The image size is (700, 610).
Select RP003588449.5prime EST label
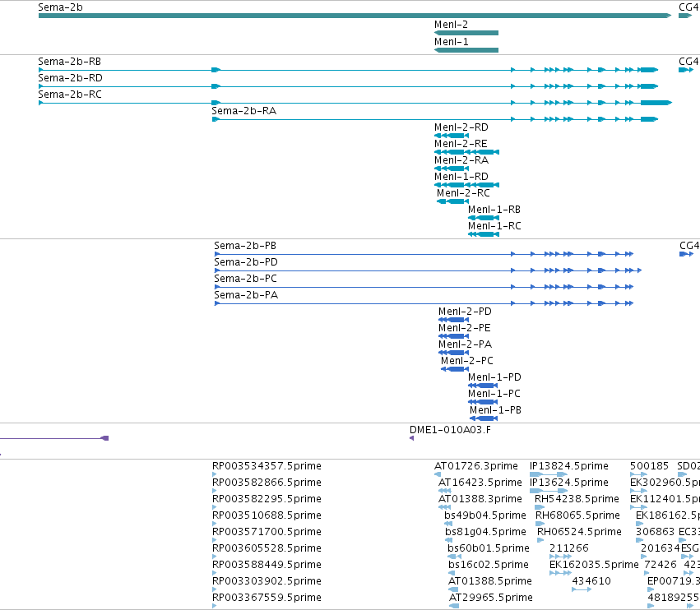(x=267, y=565)
